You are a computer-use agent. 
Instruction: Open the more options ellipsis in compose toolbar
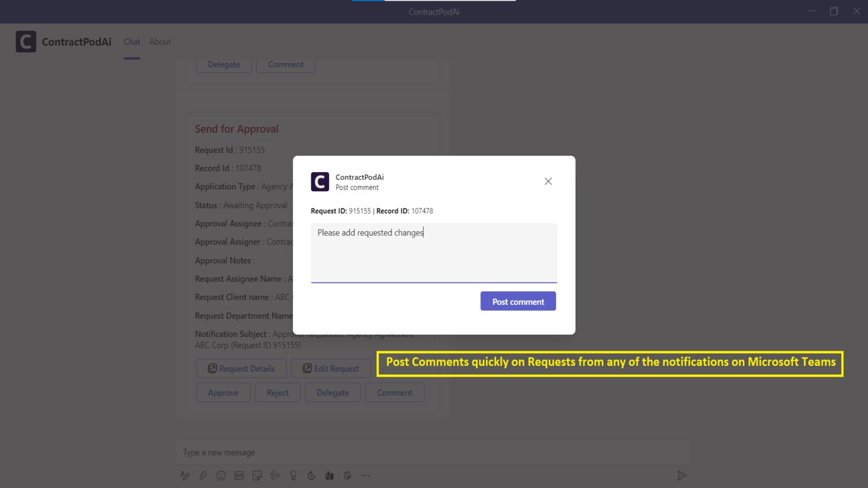(365, 475)
